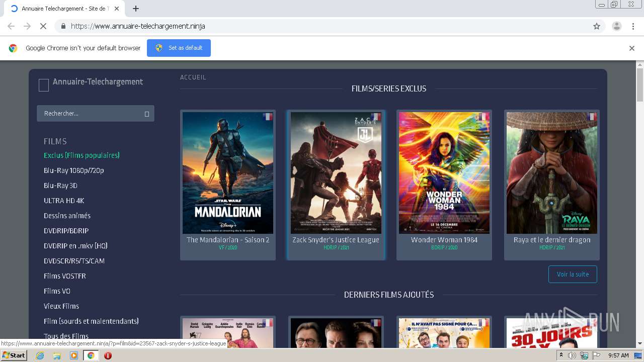Click the Set as default button
This screenshot has width=644, height=362.
(x=179, y=48)
